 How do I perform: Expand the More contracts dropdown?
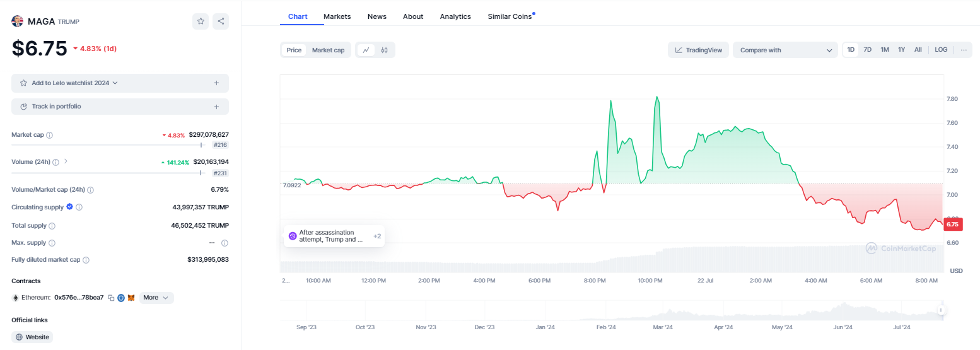click(156, 298)
